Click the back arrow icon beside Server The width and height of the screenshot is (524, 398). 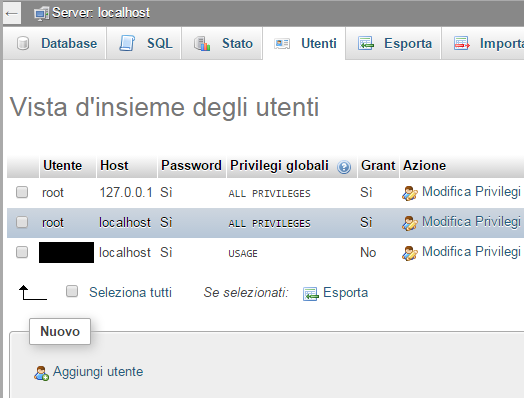click(x=12, y=13)
